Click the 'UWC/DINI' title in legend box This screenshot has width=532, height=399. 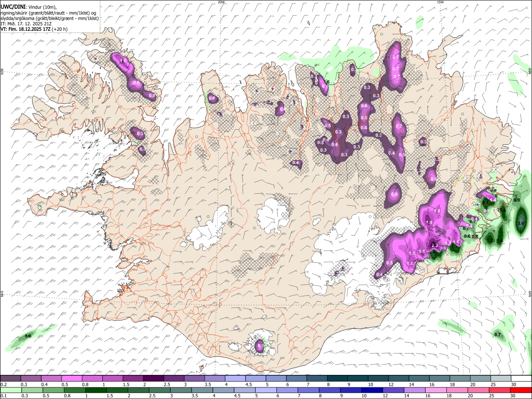(x=12, y=7)
